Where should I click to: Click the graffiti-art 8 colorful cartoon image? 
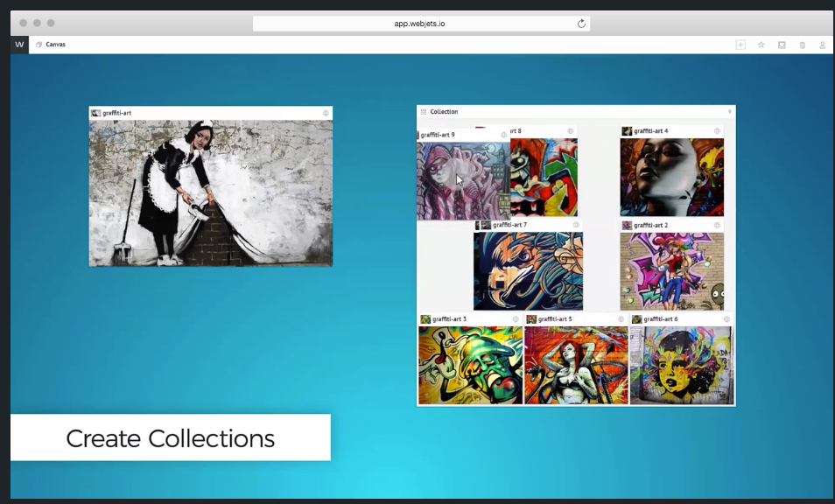click(544, 178)
